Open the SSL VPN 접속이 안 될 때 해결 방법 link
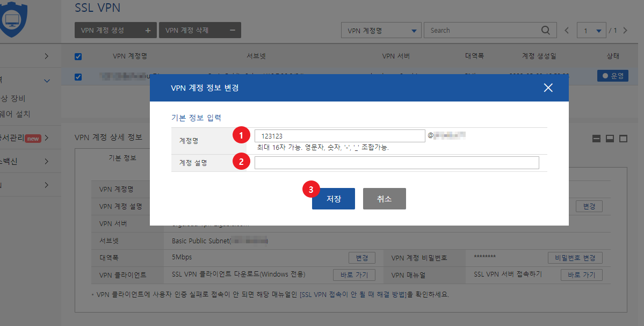Viewport: 644px width, 326px height. point(354,294)
